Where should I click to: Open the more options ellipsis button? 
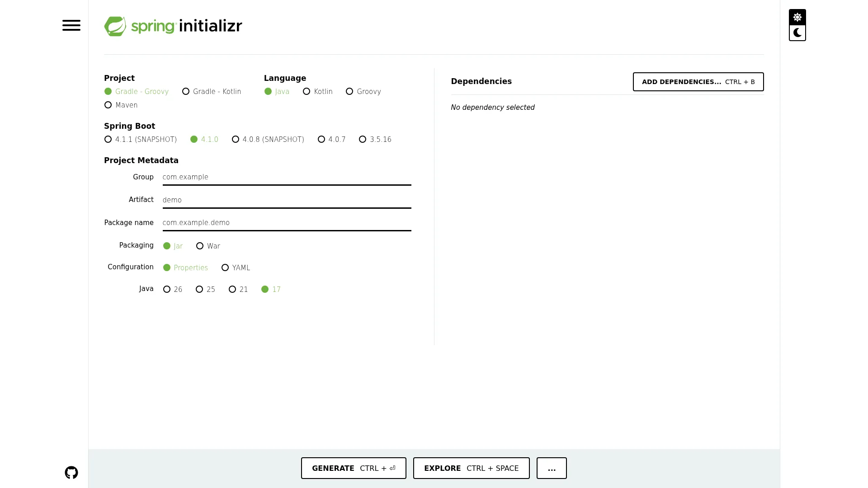[552, 468]
